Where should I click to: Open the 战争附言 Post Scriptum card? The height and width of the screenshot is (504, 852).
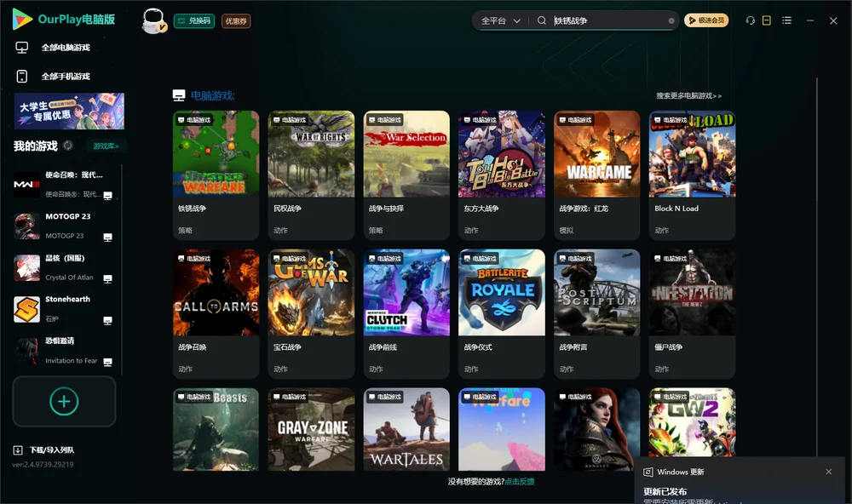[x=597, y=314]
